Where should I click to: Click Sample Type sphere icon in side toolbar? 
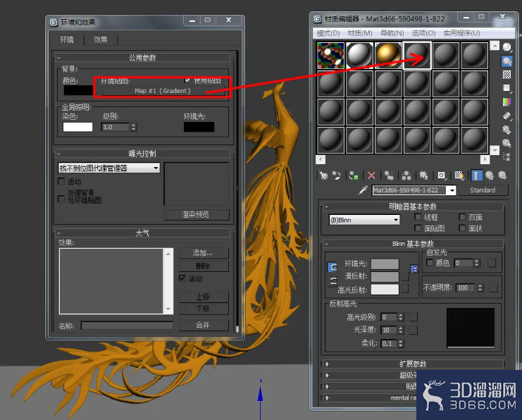(507, 47)
